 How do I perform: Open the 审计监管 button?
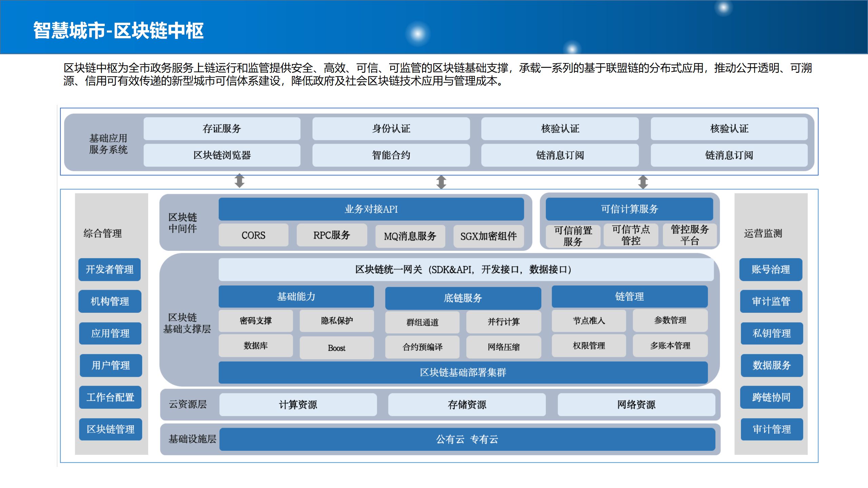[771, 301]
